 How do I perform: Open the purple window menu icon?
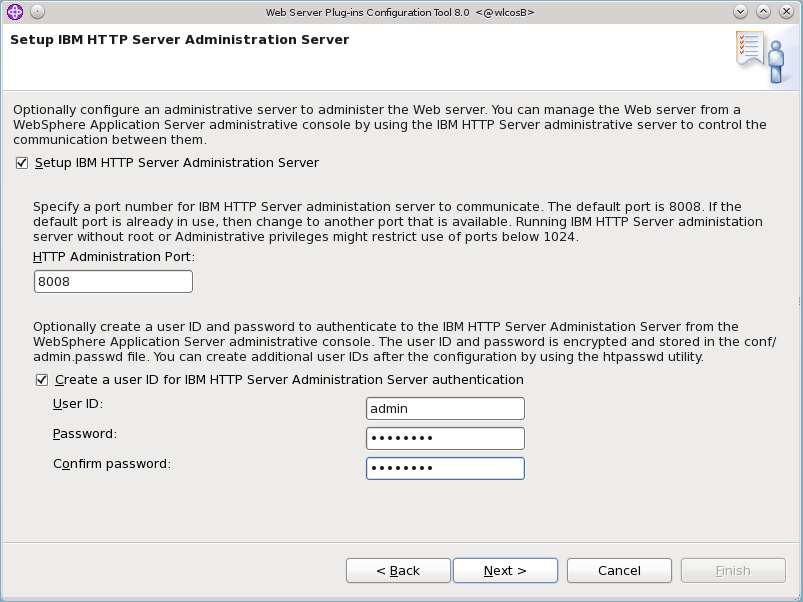point(15,12)
